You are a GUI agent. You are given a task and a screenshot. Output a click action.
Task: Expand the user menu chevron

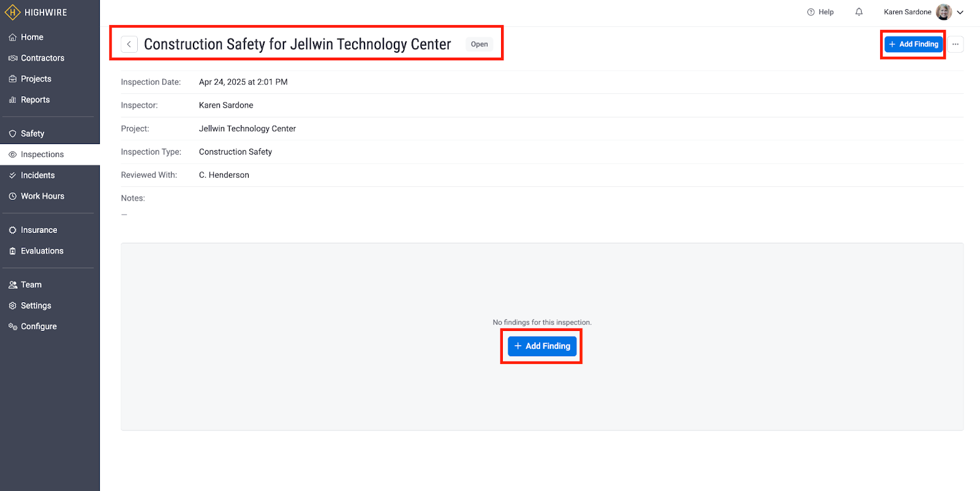point(960,12)
